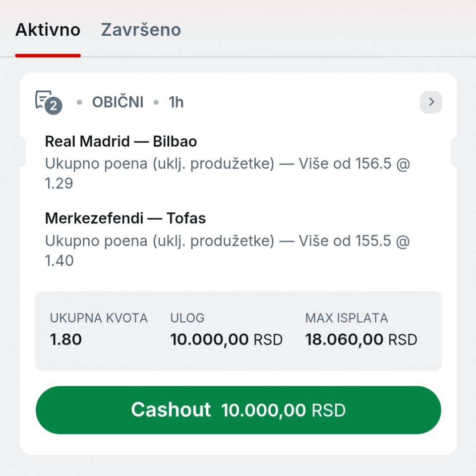Click the number 2 badge on slip icon
This screenshot has height=476, width=476.
pos(53,106)
